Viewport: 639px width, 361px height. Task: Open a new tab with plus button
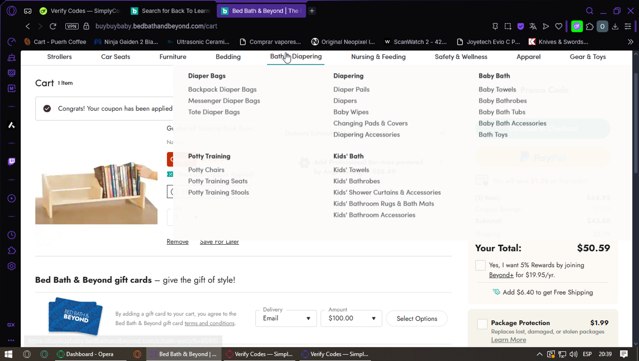click(x=312, y=11)
